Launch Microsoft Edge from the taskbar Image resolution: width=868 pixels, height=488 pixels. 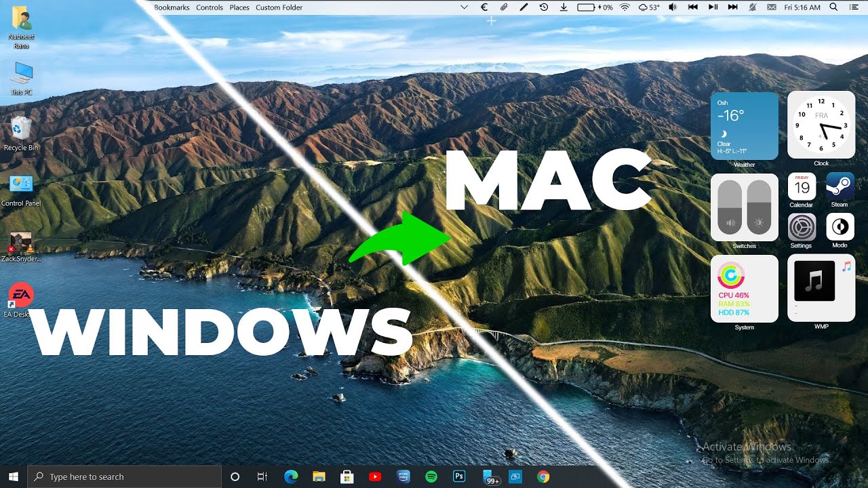[291, 476]
